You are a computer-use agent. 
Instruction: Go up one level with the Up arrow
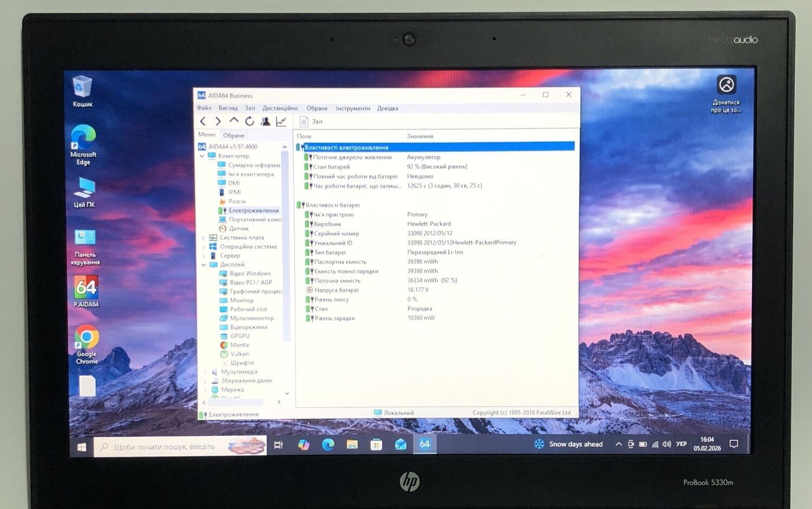point(234,121)
